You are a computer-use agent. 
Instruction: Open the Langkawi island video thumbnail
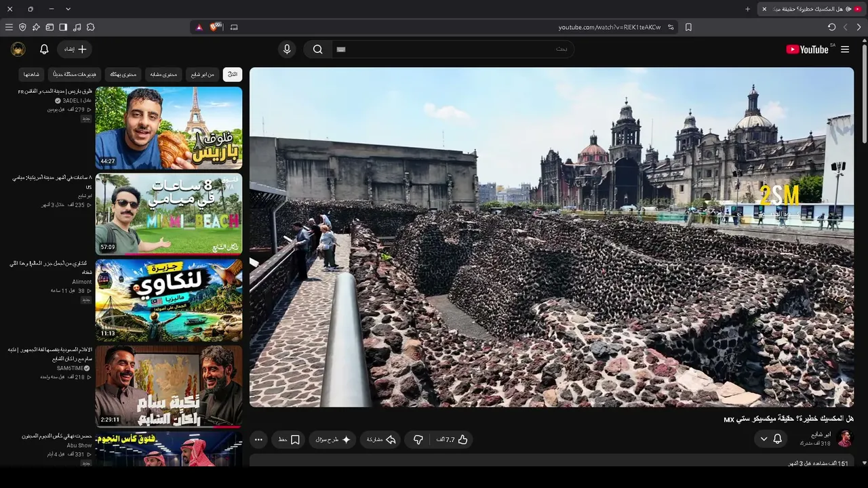[x=169, y=300]
